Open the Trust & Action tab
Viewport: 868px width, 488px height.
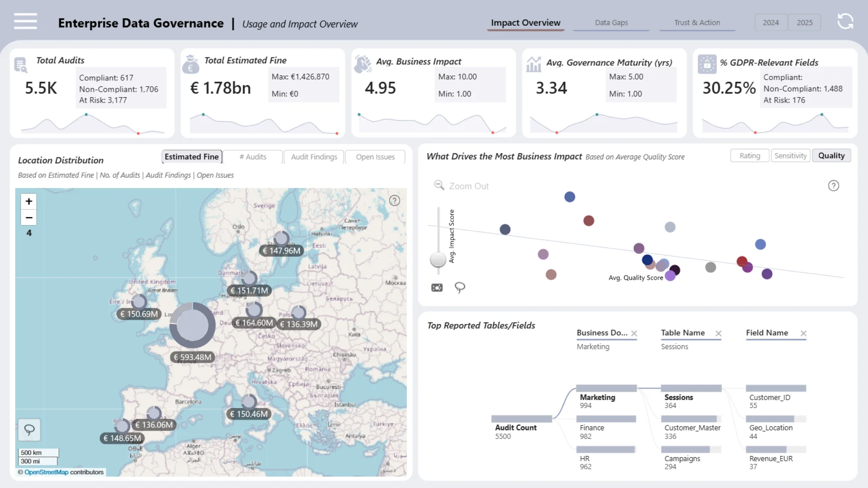pos(697,23)
